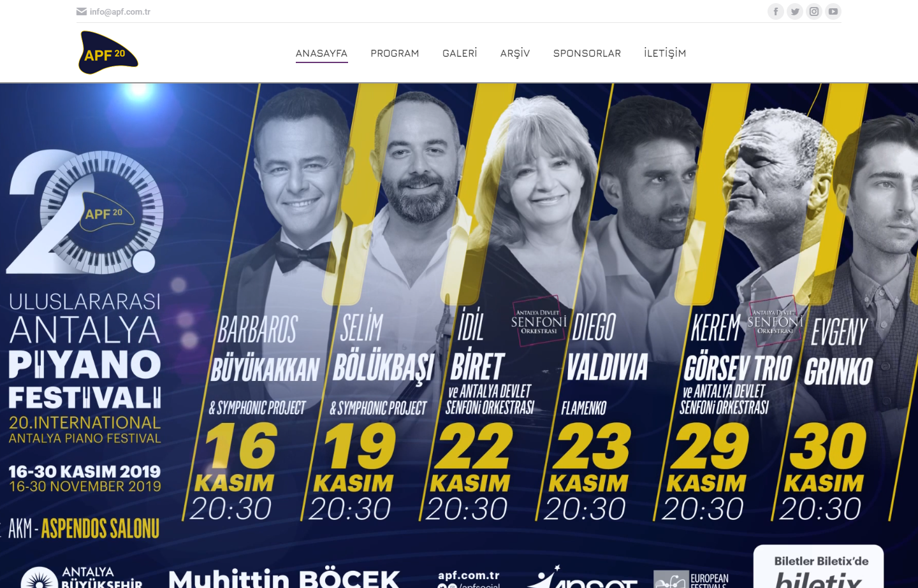Open the ARŞİV menu item

(515, 54)
